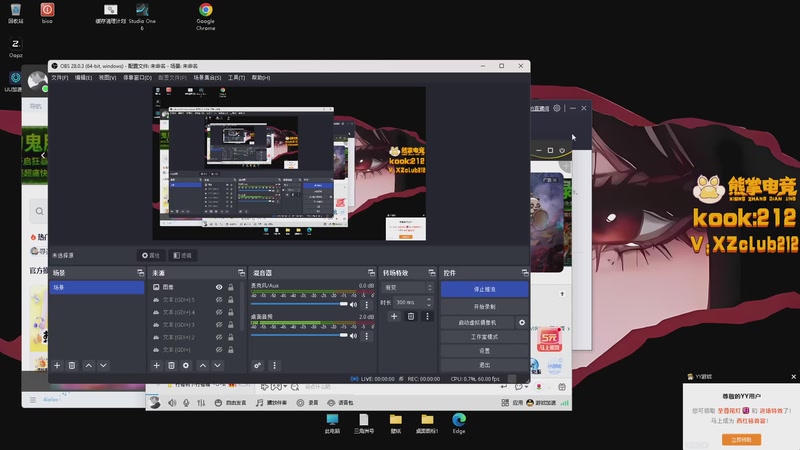Click Start Recording button in Controls
The height and width of the screenshot is (450, 800).
[x=484, y=307]
